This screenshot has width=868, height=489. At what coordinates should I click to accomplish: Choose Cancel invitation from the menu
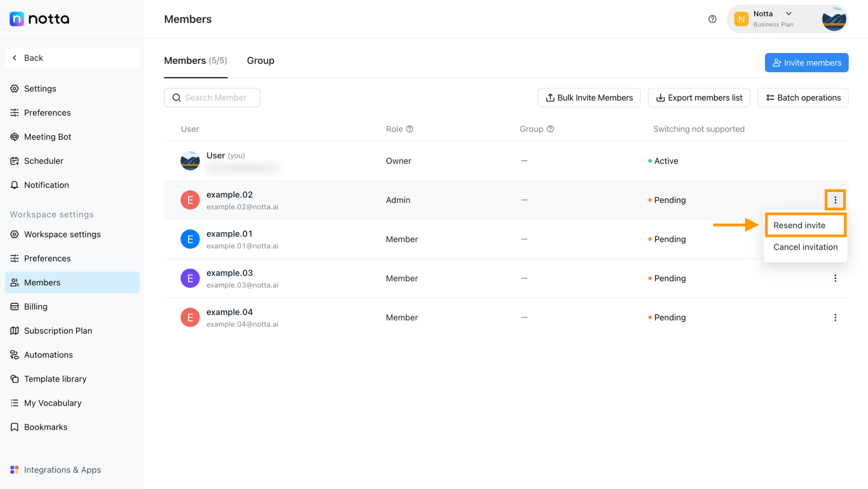pos(805,247)
